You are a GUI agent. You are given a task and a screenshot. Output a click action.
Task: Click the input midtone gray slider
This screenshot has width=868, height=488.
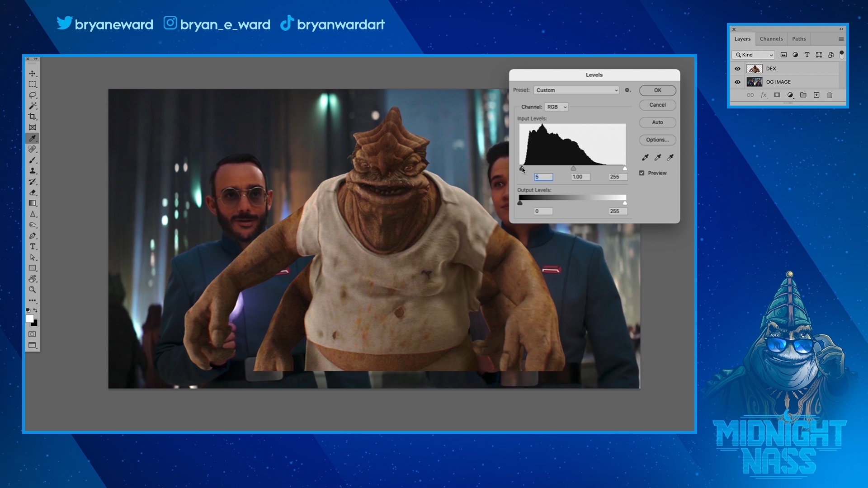pyautogui.click(x=573, y=169)
